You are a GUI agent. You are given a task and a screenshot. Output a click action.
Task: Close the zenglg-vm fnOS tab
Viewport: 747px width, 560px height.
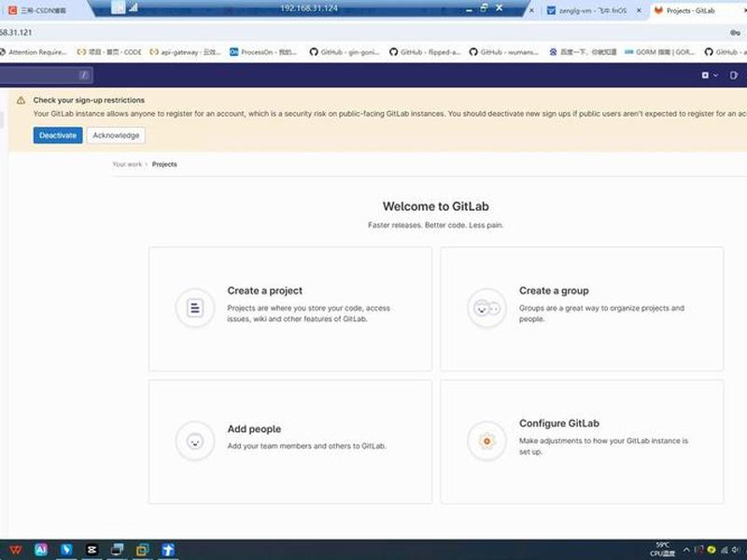coord(639,10)
